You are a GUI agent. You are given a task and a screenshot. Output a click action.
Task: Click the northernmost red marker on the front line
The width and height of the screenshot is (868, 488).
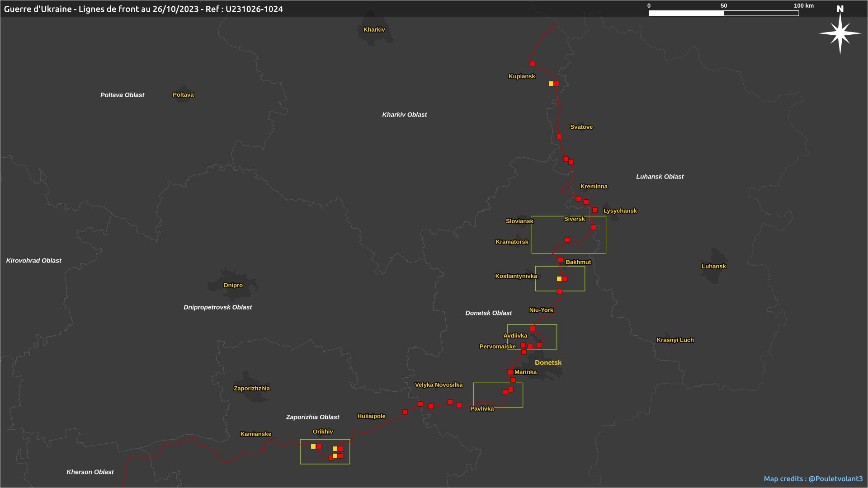[x=533, y=64]
